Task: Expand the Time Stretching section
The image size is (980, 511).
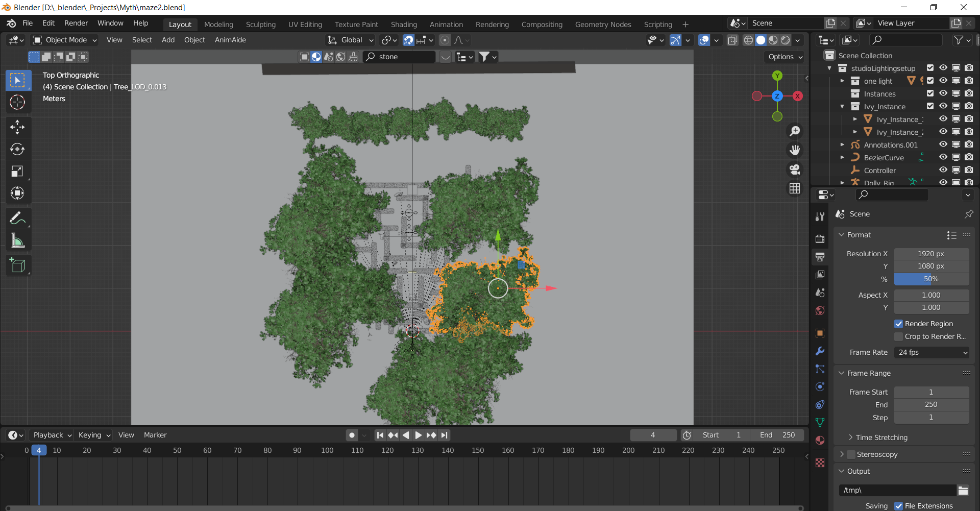Action: click(881, 437)
